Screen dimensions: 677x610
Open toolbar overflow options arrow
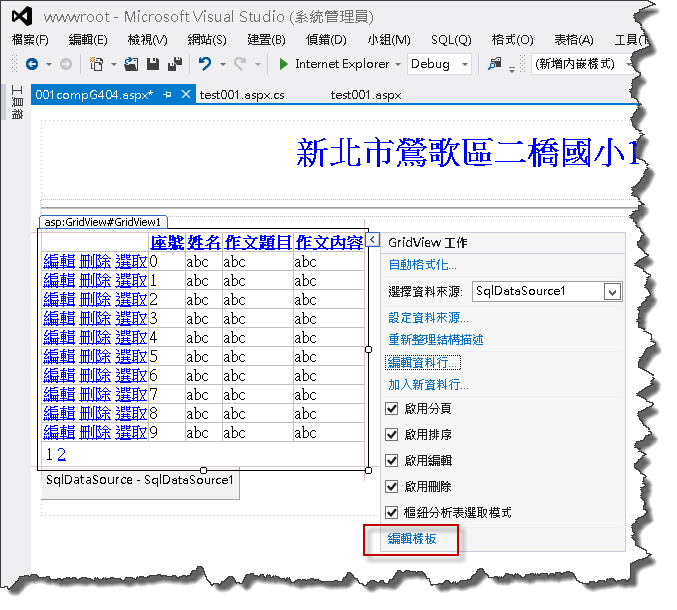pyautogui.click(x=512, y=69)
